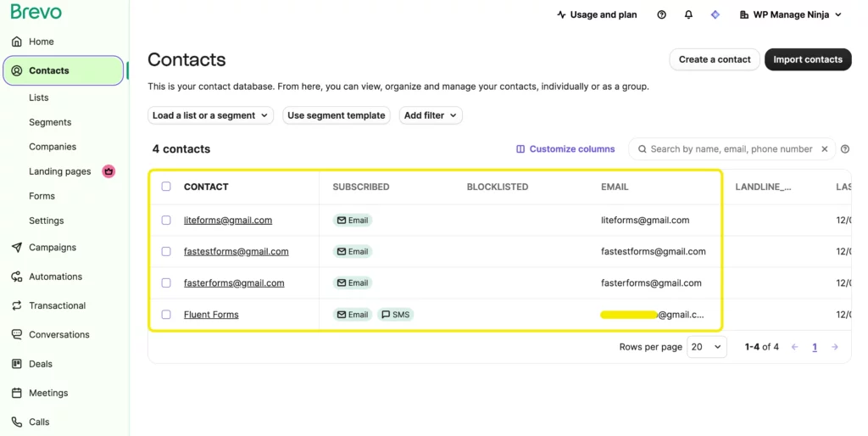Open help question mark icon in top bar
This screenshot has width=868, height=436.
pyautogui.click(x=661, y=15)
